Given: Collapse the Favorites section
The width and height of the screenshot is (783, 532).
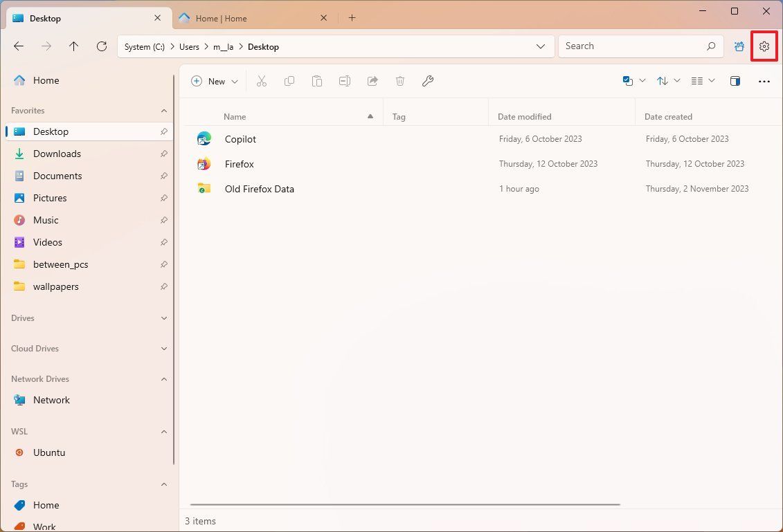Looking at the screenshot, I should point(164,110).
